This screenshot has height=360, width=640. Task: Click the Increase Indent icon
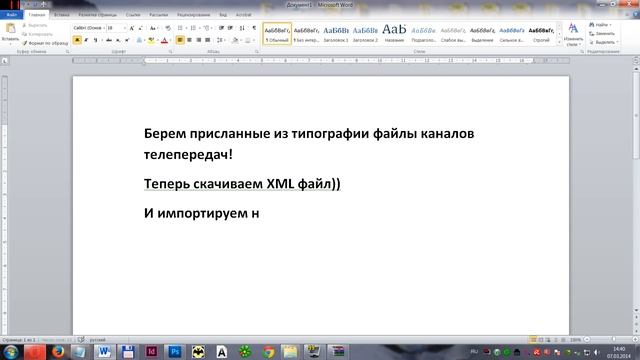pyautogui.click(x=230, y=28)
